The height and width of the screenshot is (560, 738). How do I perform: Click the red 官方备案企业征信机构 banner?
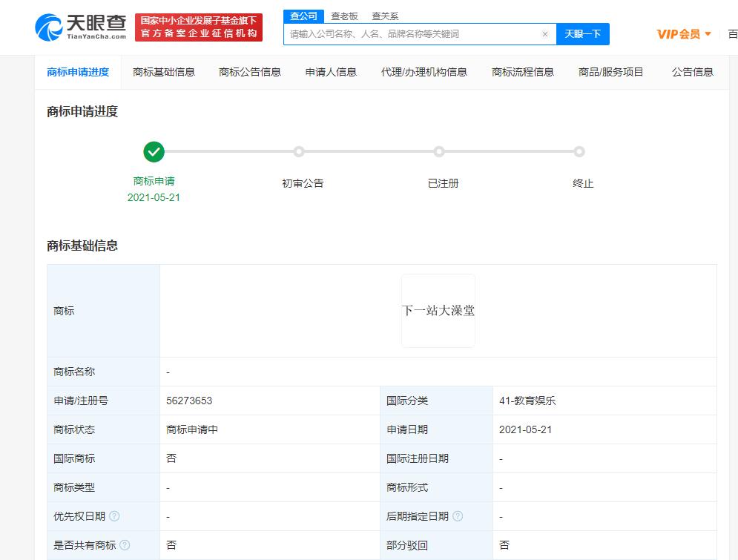tap(199, 27)
